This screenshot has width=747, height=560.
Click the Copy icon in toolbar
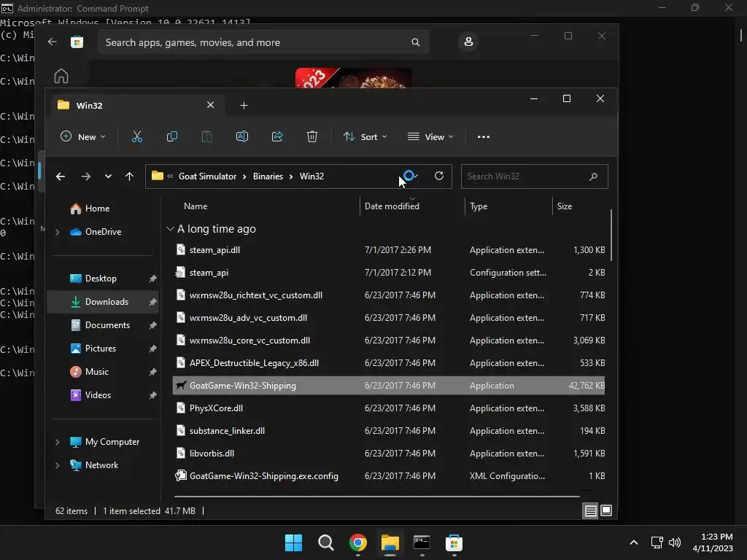tap(172, 136)
